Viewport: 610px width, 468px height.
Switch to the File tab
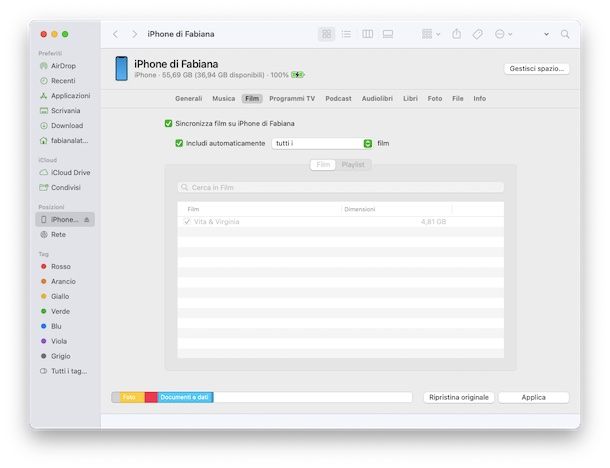click(x=458, y=98)
